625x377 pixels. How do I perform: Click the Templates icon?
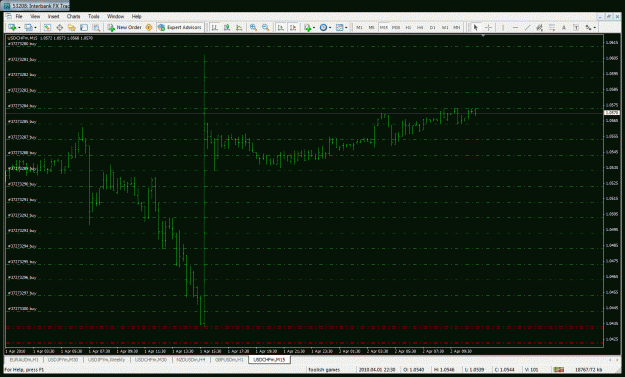pyautogui.click(x=340, y=27)
